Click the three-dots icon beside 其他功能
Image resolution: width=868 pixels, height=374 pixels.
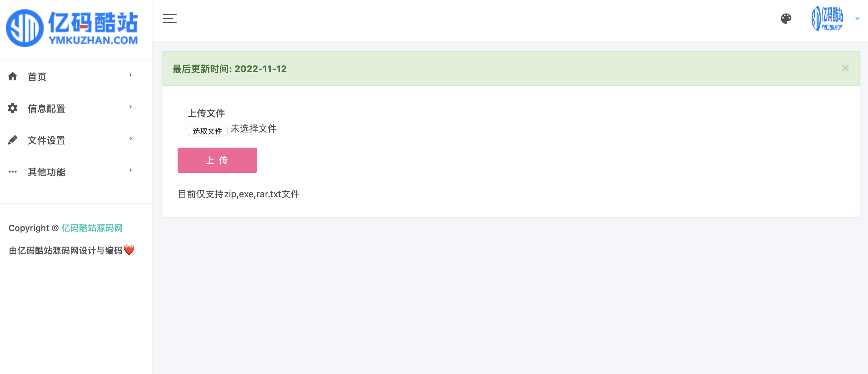coord(13,172)
